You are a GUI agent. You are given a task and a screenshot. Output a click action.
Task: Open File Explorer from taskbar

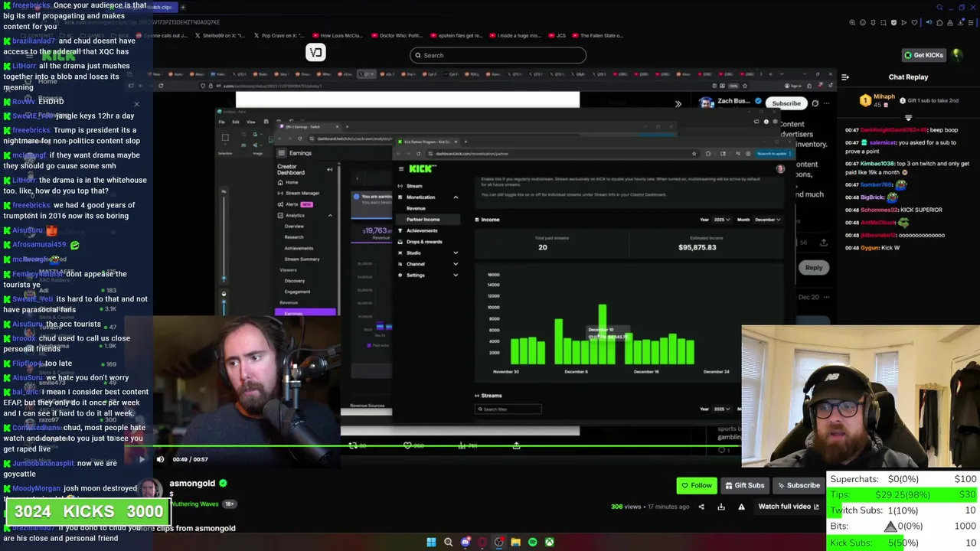515,542
